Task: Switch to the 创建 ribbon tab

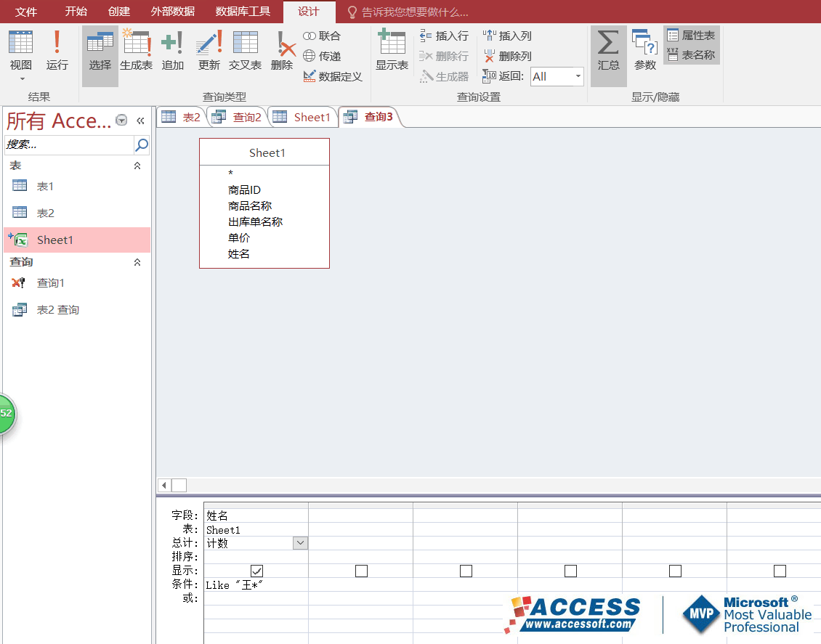Action: coord(118,12)
